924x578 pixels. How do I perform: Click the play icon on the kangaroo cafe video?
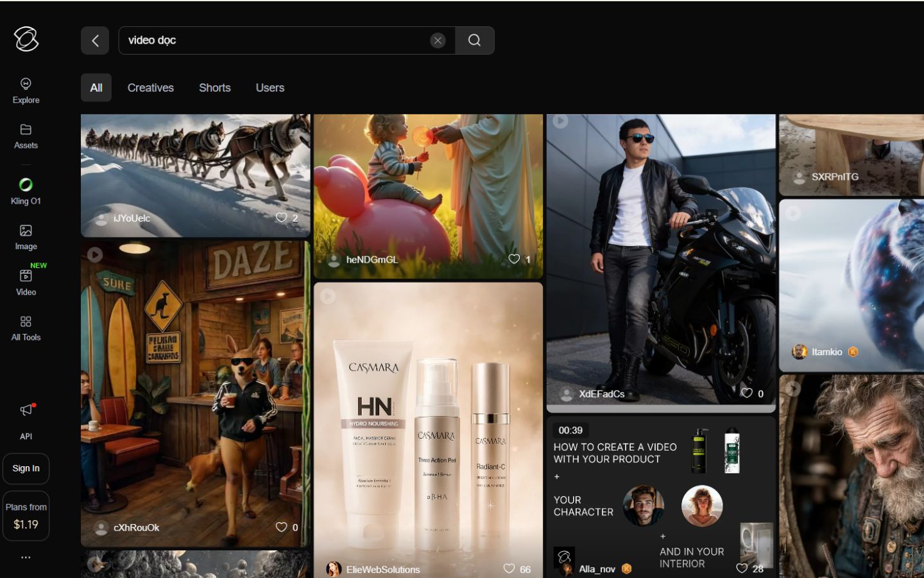[x=95, y=255]
